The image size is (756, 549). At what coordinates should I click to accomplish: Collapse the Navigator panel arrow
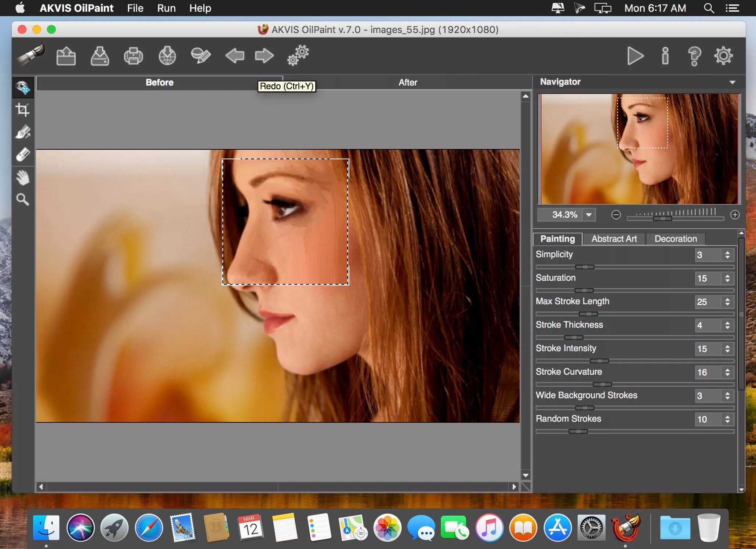pos(732,82)
